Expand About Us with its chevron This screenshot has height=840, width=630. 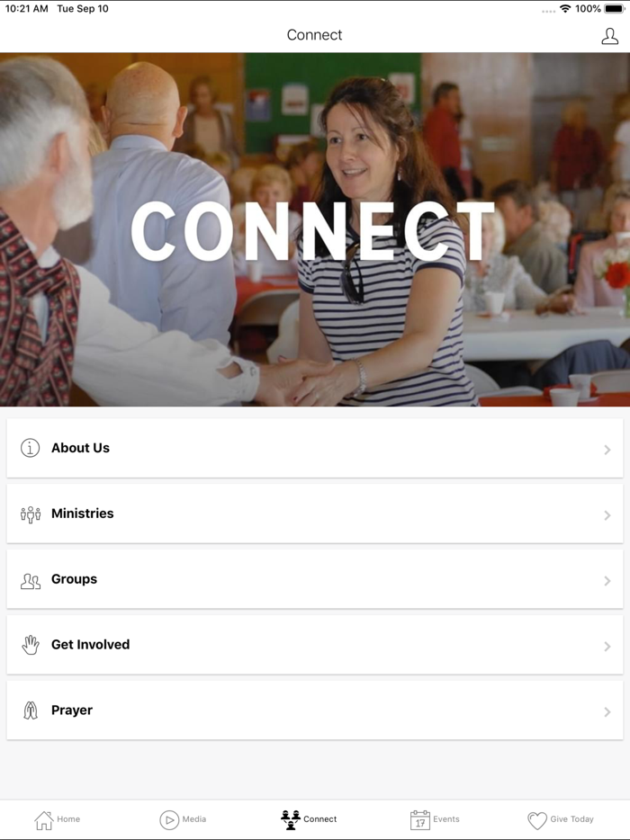(607, 450)
